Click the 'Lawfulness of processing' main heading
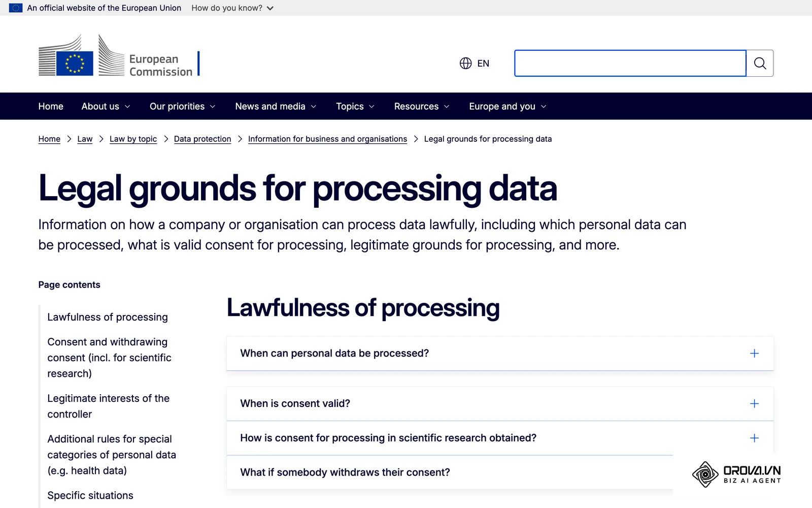812x508 pixels. click(x=363, y=308)
